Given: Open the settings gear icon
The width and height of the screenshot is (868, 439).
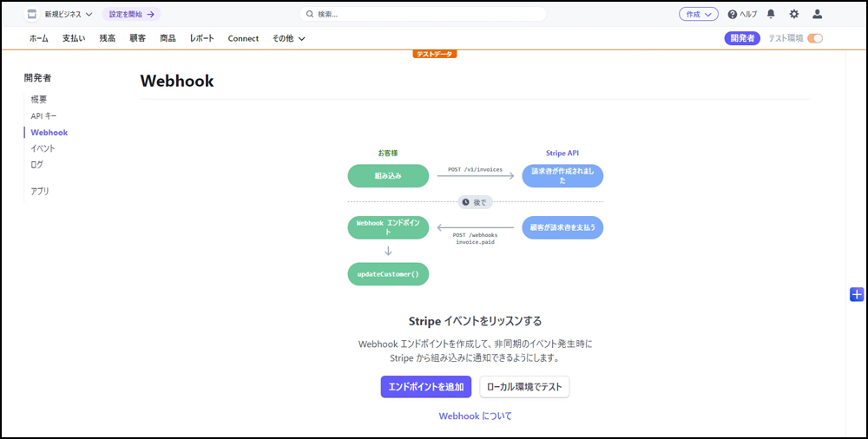Looking at the screenshot, I should coord(794,15).
